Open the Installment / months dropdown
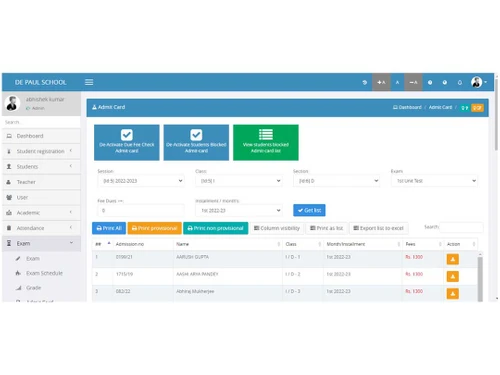 [239, 210]
